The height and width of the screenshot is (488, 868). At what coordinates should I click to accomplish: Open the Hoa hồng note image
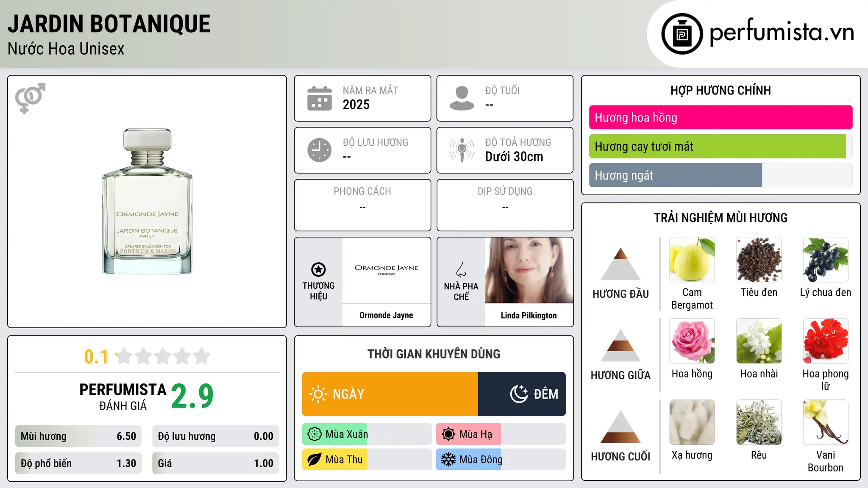(692, 341)
